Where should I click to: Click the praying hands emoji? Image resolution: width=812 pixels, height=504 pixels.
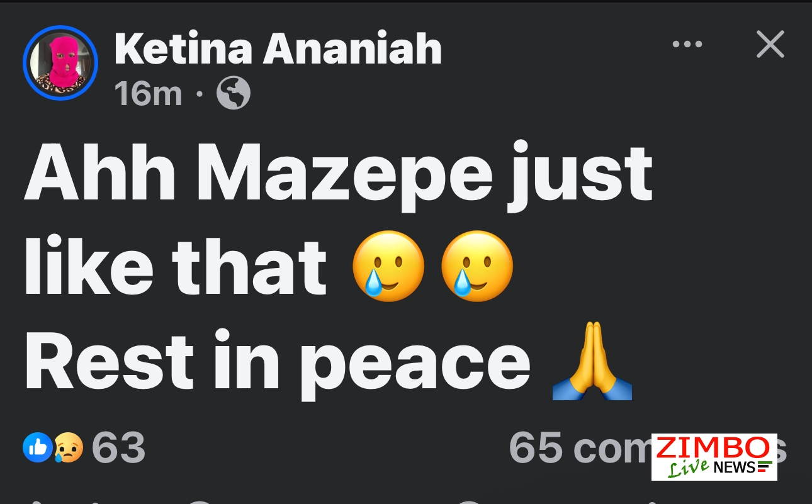[592, 362]
